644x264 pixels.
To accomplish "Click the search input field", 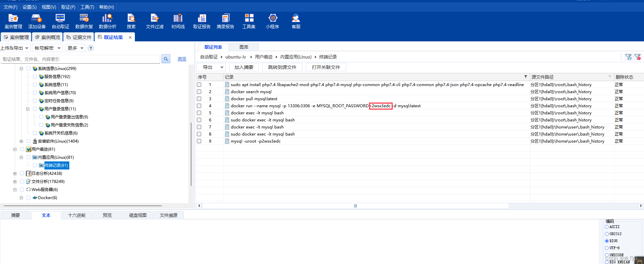I will tap(80, 59).
